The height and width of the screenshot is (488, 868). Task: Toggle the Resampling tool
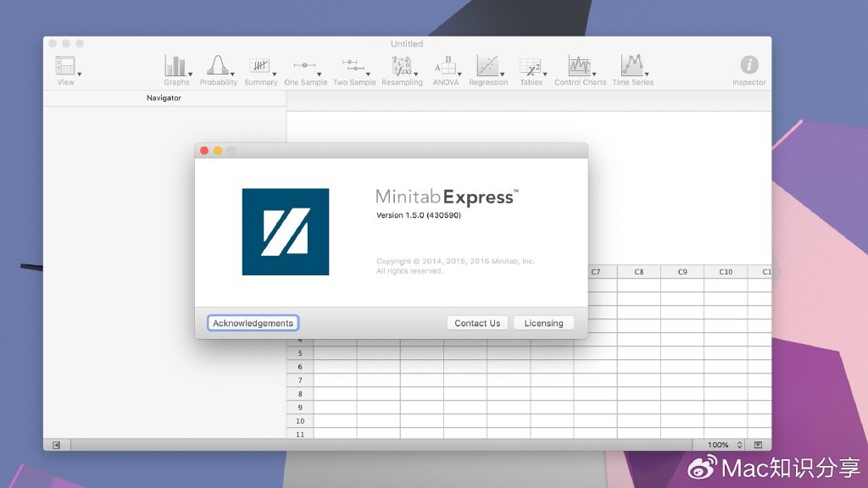point(402,66)
